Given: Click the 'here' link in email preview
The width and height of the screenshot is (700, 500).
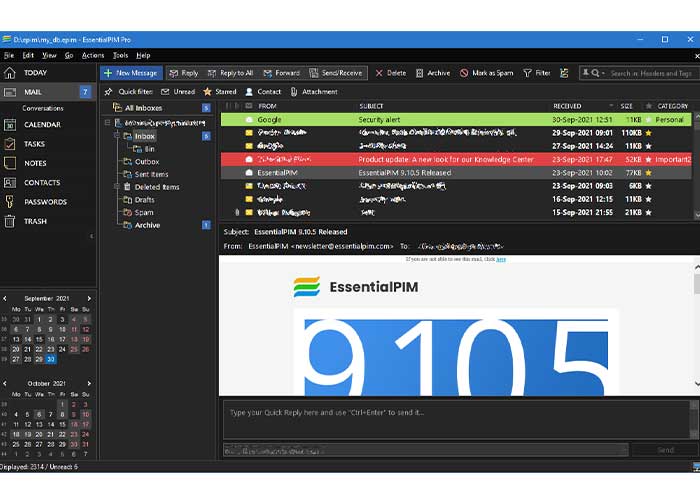Looking at the screenshot, I should 501,259.
